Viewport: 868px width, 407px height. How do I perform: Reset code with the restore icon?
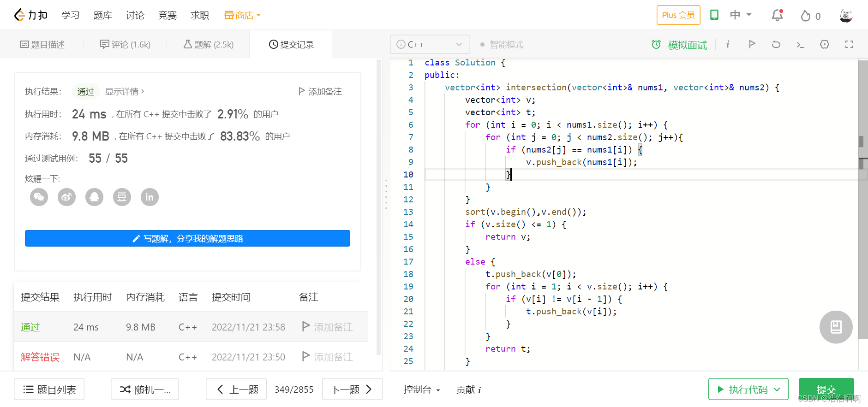(776, 44)
